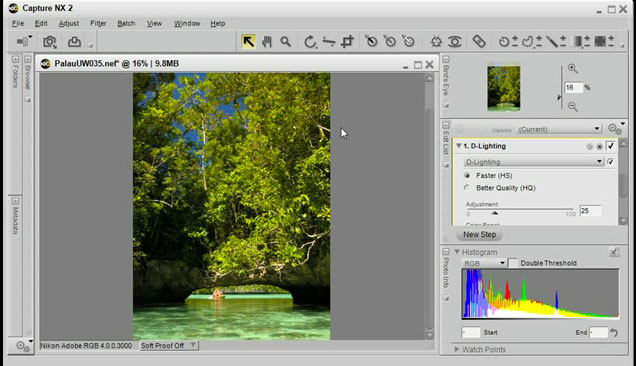The height and width of the screenshot is (366, 636).
Task: Open the Help menu
Action: pyautogui.click(x=218, y=24)
